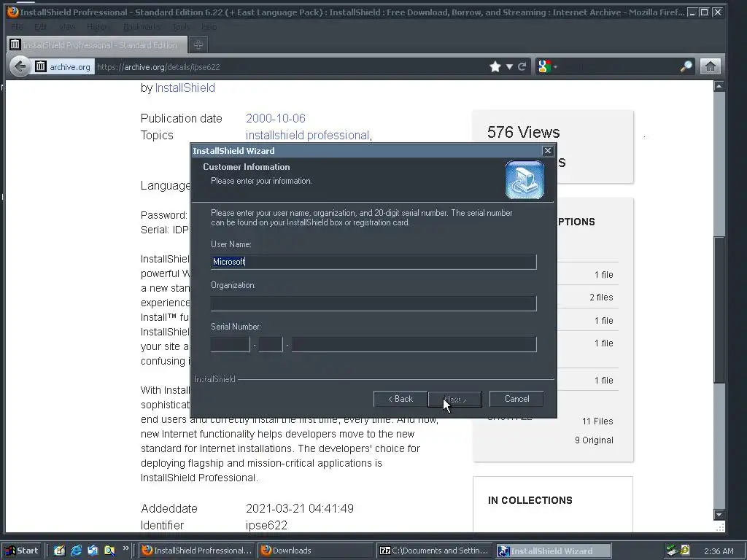
Task: Click the identifier value ipse622
Action: (x=266, y=525)
